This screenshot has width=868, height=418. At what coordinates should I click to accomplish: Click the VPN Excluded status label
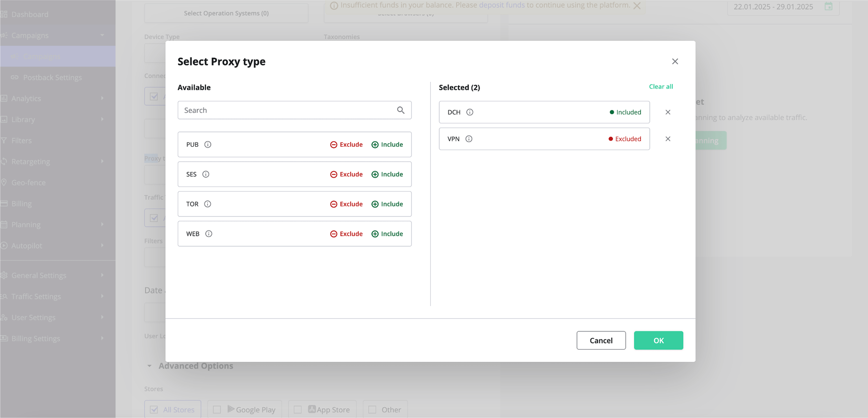click(625, 139)
